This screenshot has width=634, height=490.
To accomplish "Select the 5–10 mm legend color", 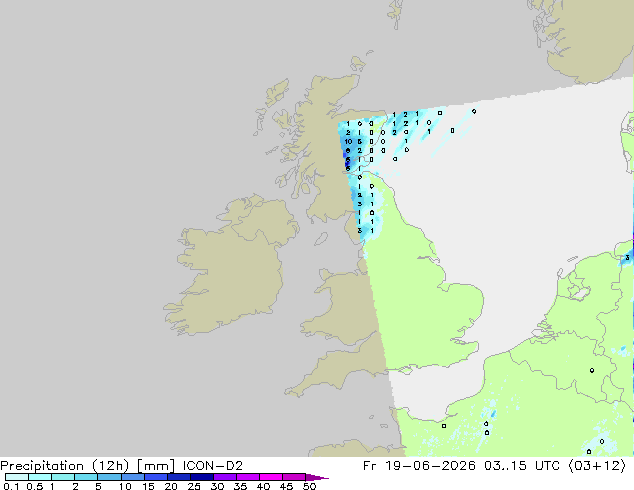I will (x=109, y=477).
